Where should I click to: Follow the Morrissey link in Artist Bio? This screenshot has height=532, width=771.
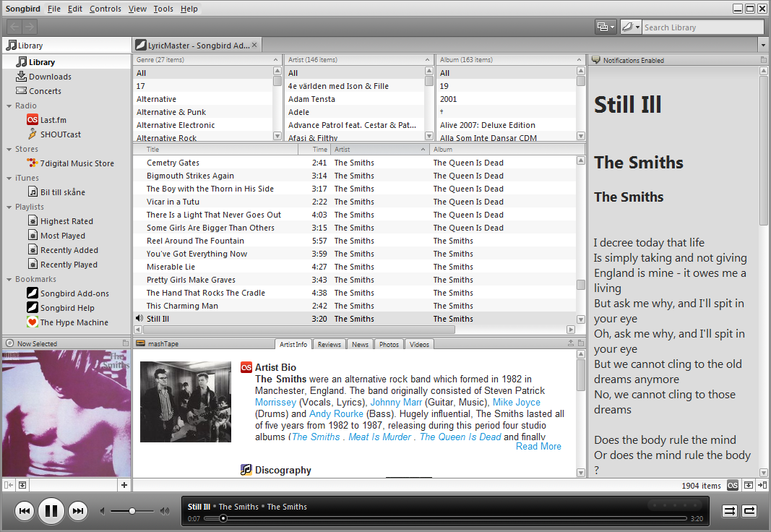pos(276,402)
